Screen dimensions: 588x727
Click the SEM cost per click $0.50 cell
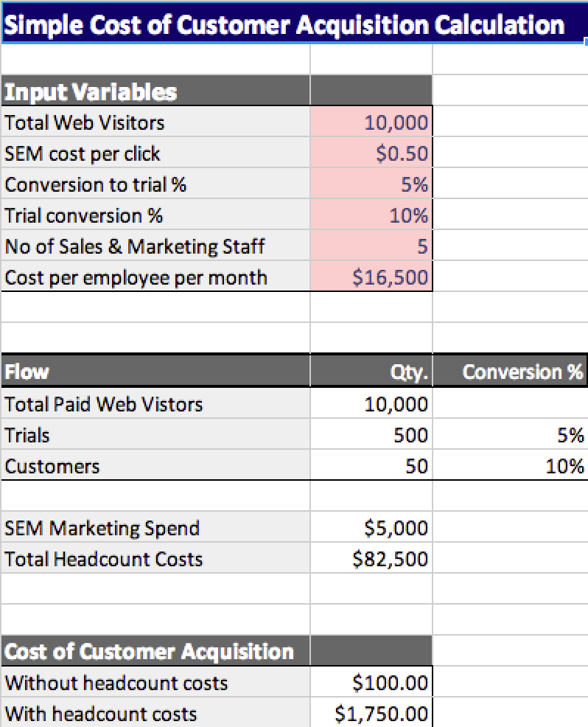[x=371, y=153]
